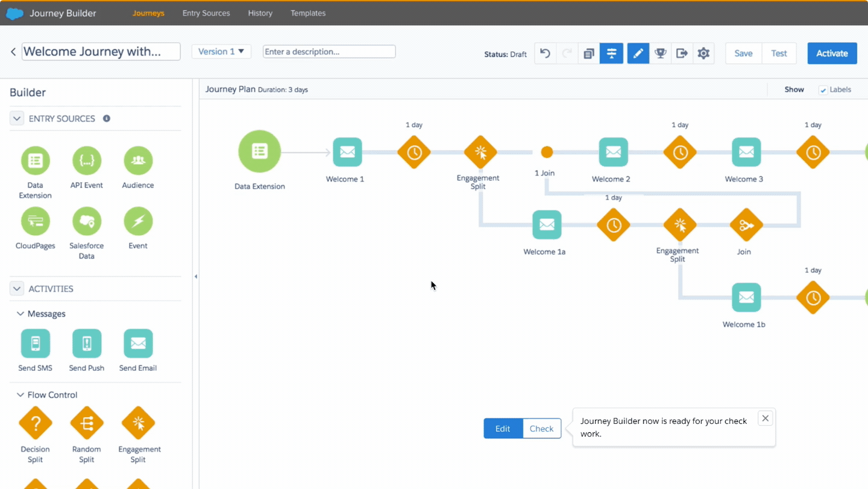Click the Salesforce cloud logo
Screen dimensions: 868x489
tap(14, 13)
